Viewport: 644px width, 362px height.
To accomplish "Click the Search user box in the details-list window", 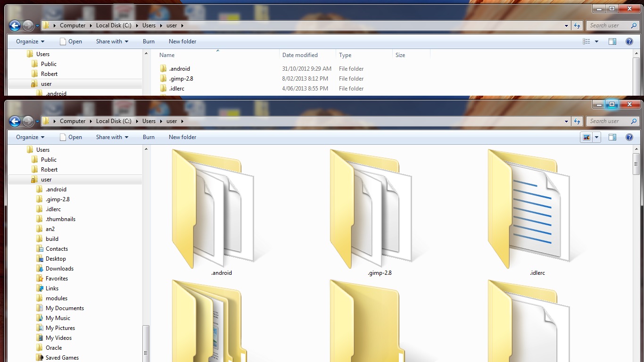I will click(608, 25).
